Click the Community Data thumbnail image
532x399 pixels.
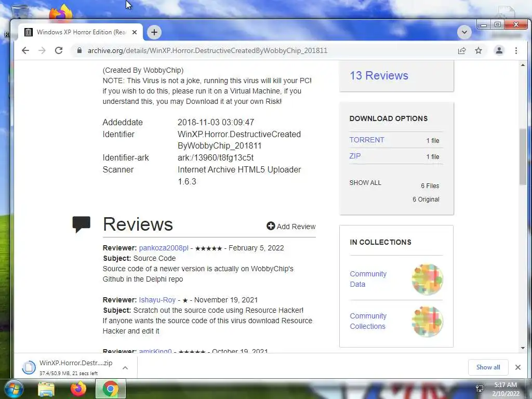point(427,279)
